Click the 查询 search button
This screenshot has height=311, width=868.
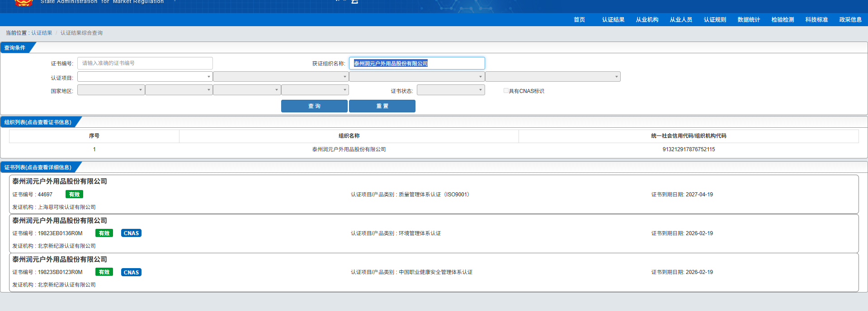click(x=314, y=106)
